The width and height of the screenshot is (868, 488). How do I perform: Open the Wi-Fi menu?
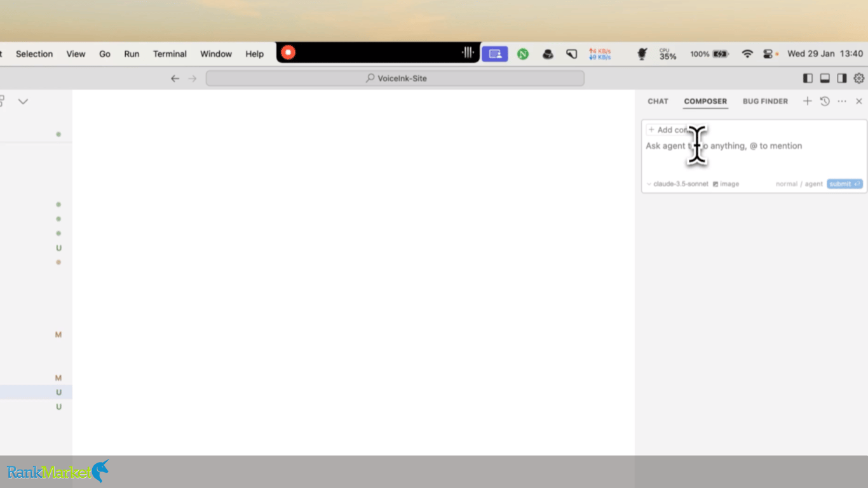[747, 54]
